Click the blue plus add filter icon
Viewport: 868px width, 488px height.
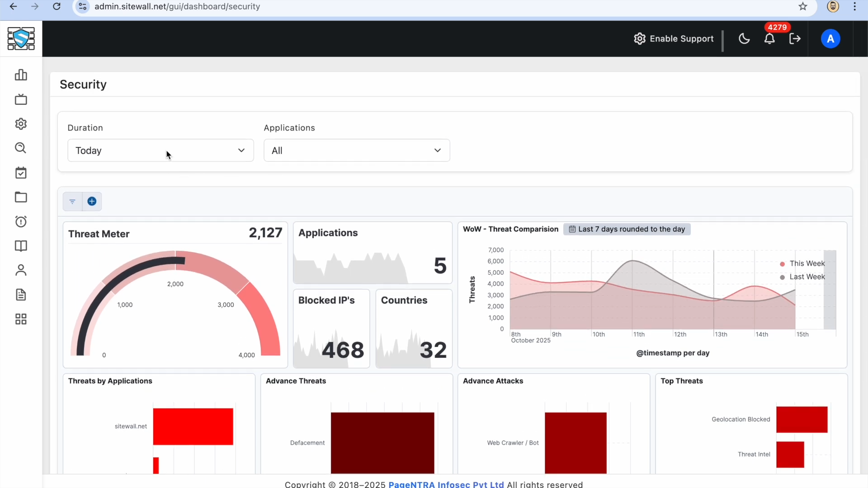pyautogui.click(x=92, y=202)
